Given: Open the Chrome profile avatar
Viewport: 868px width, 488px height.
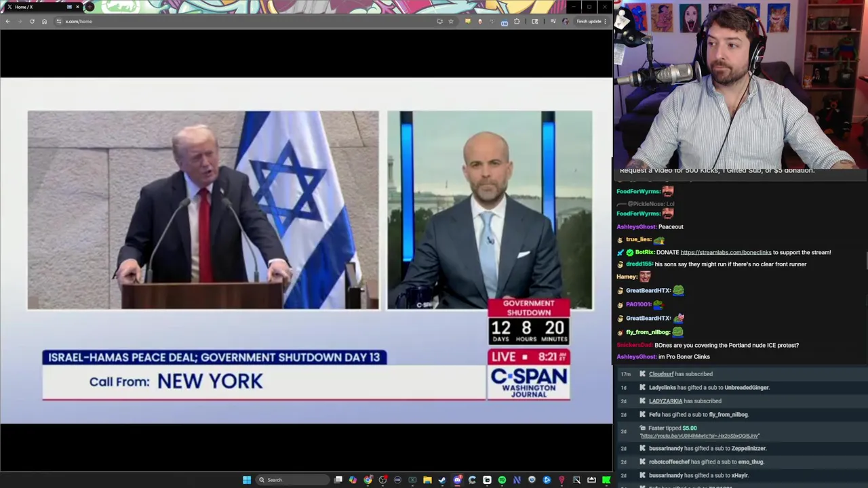Looking at the screenshot, I should tap(566, 21).
